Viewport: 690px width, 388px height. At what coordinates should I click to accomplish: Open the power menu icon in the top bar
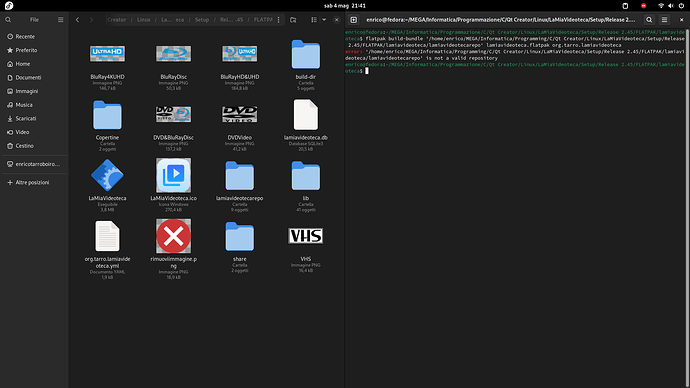pyautogui.click(x=681, y=6)
